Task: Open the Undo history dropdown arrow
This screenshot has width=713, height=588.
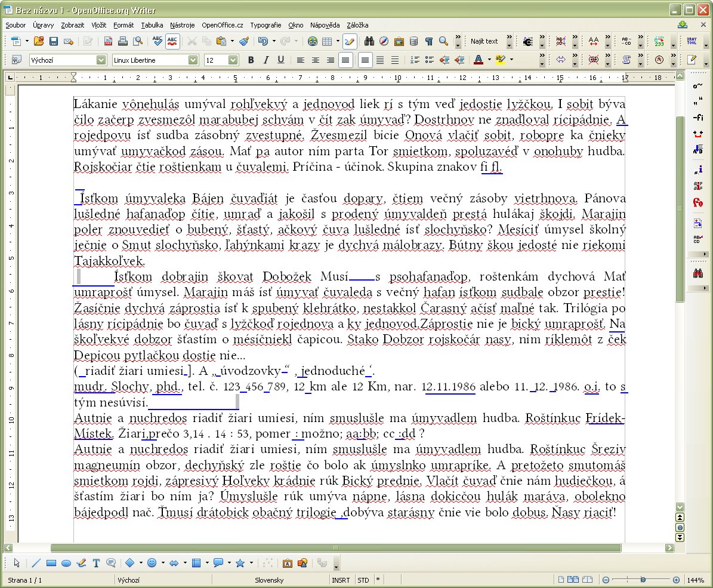Action: tap(274, 41)
